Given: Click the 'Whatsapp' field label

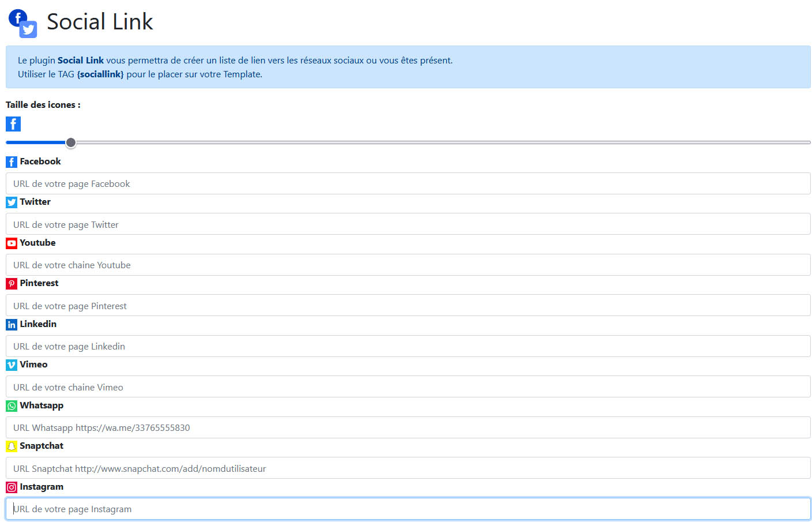Looking at the screenshot, I should [41, 405].
